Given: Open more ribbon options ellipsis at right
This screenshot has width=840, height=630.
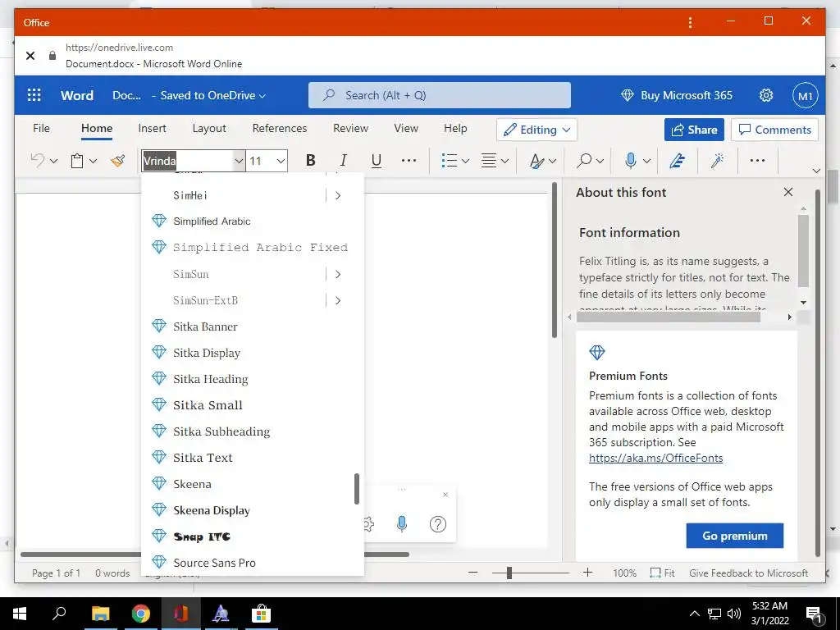Looking at the screenshot, I should click(757, 160).
